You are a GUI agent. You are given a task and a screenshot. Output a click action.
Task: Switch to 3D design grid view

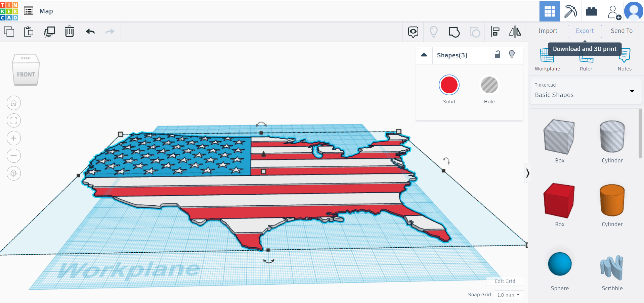click(550, 11)
